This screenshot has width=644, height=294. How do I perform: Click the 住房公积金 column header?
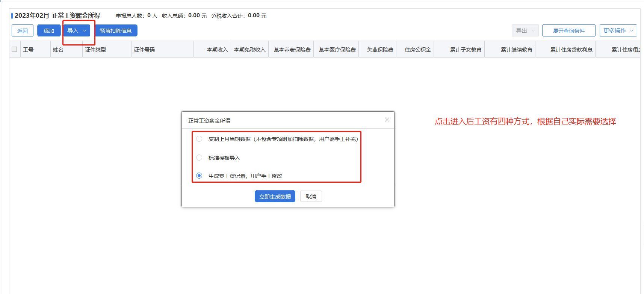pyautogui.click(x=417, y=50)
